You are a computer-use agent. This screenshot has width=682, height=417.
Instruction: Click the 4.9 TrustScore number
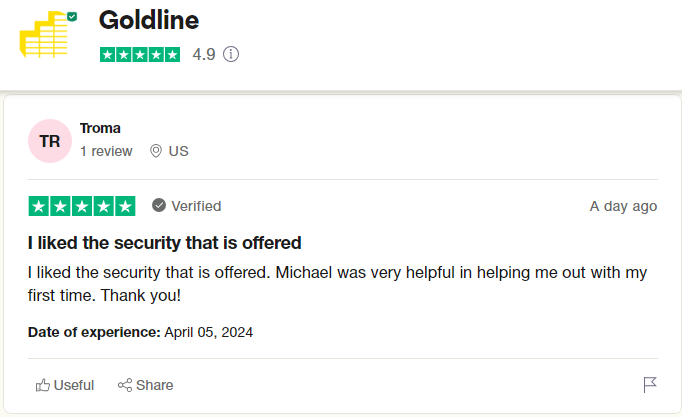pyautogui.click(x=204, y=54)
